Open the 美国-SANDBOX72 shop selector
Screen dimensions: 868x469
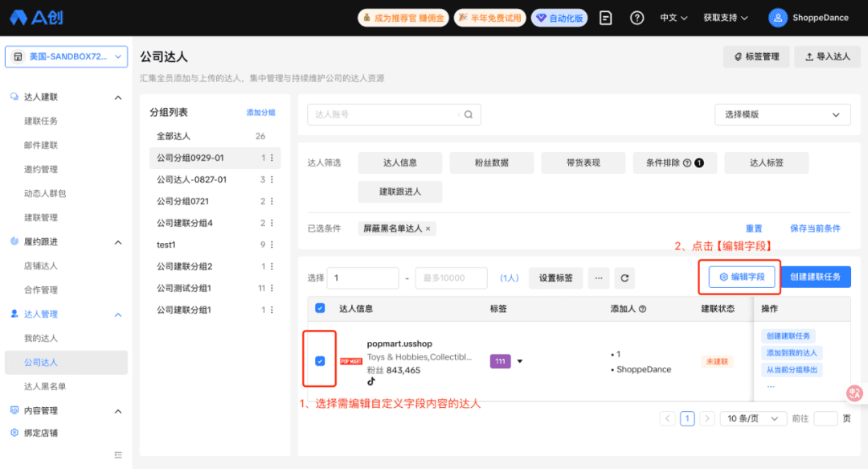pos(67,56)
